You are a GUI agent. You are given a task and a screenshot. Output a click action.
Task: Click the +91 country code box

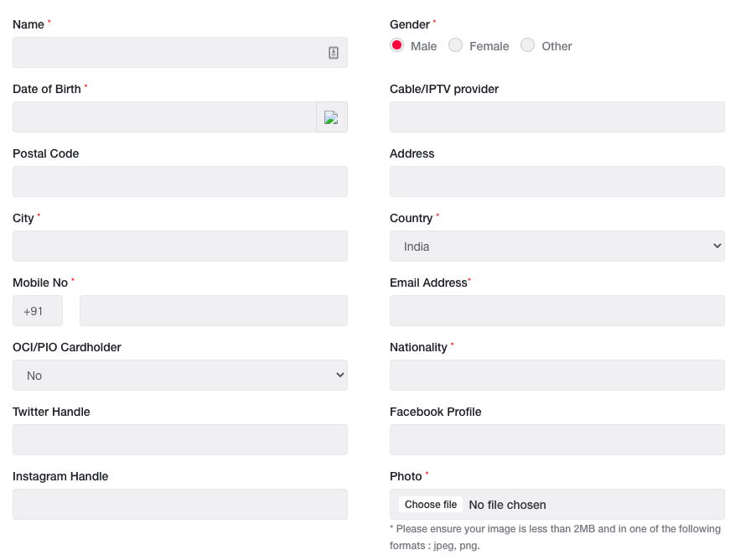tap(37, 311)
